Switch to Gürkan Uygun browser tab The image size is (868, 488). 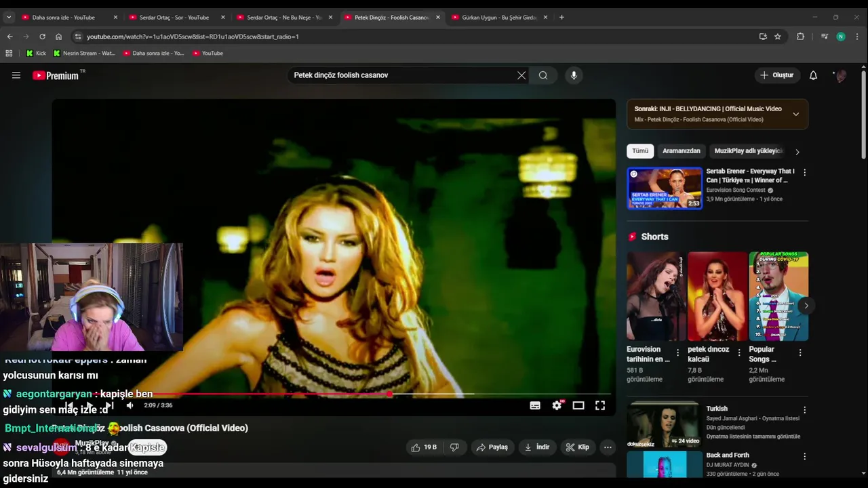click(500, 17)
